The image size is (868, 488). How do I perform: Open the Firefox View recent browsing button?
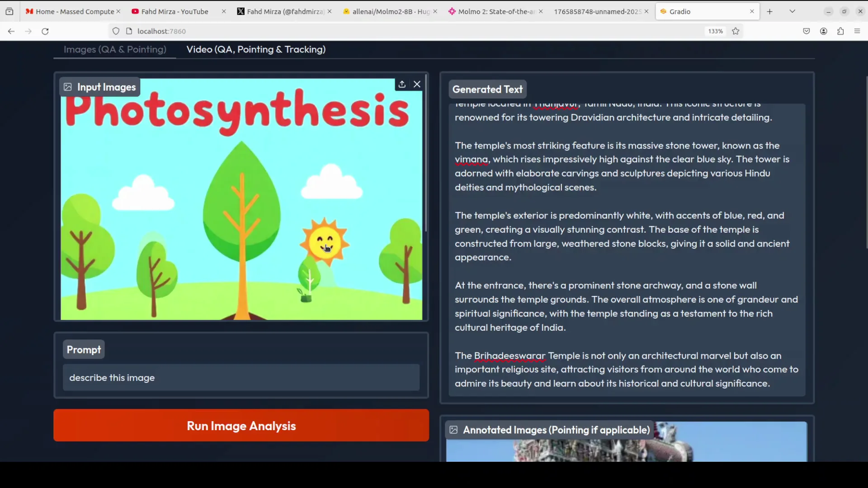click(9, 11)
